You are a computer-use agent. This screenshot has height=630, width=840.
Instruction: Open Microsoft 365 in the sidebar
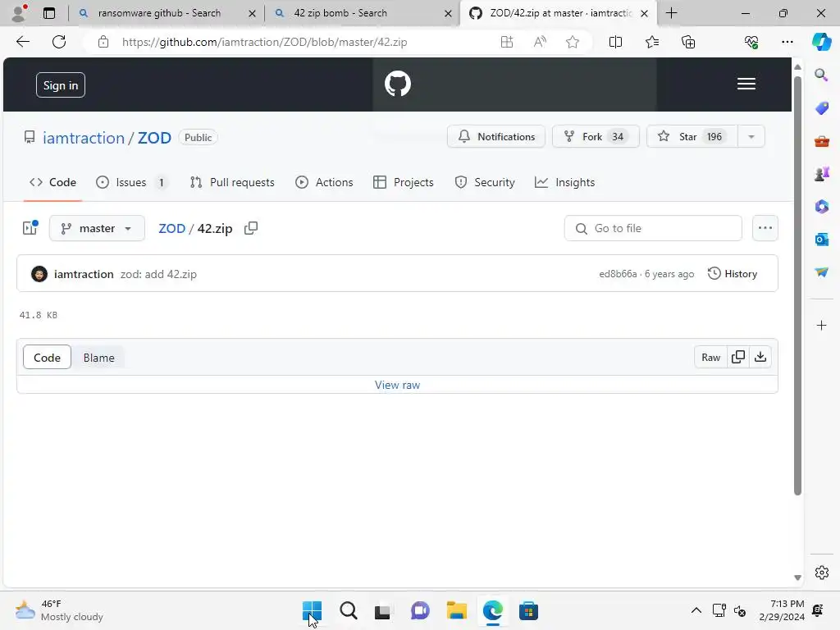point(821,206)
